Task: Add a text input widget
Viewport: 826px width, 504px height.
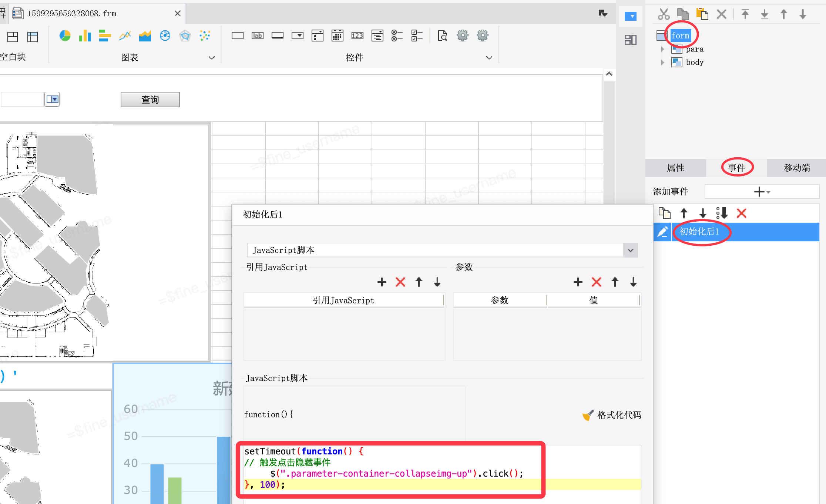Action: click(238, 36)
